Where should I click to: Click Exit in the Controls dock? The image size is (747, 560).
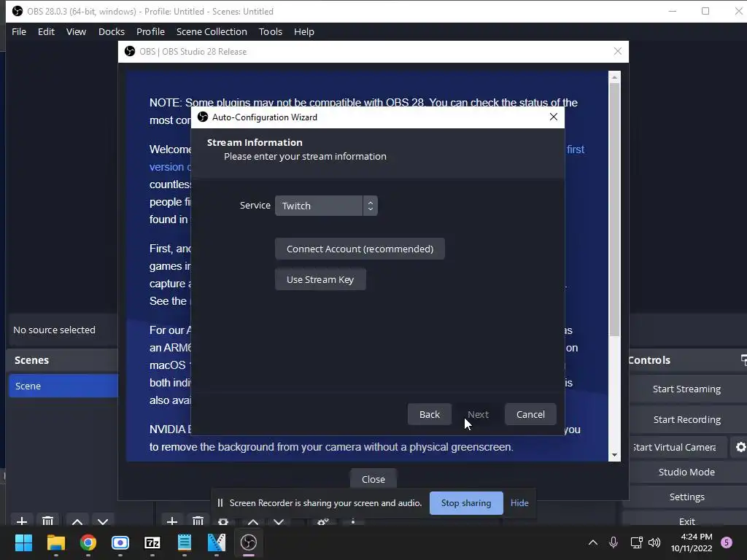click(686, 521)
